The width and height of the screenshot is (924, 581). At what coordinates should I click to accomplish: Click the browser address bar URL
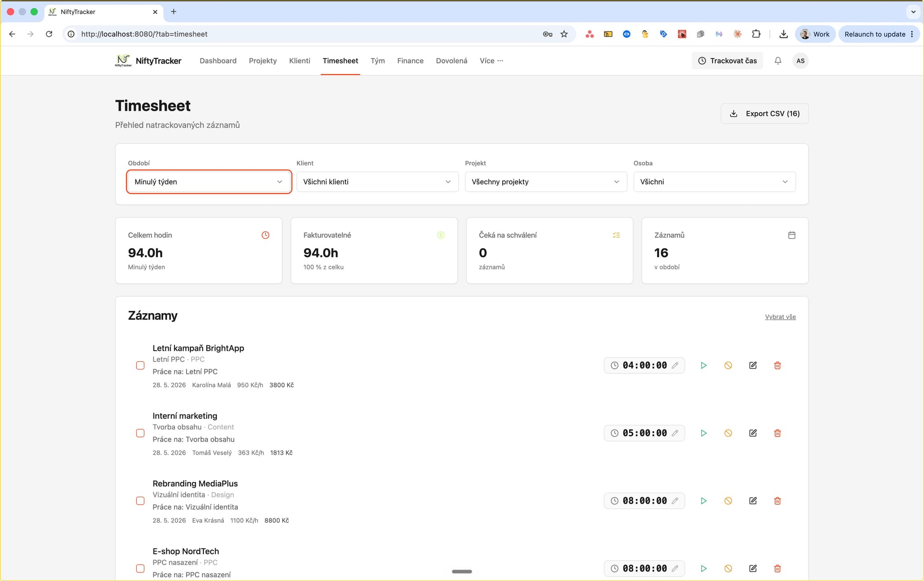[x=144, y=34]
